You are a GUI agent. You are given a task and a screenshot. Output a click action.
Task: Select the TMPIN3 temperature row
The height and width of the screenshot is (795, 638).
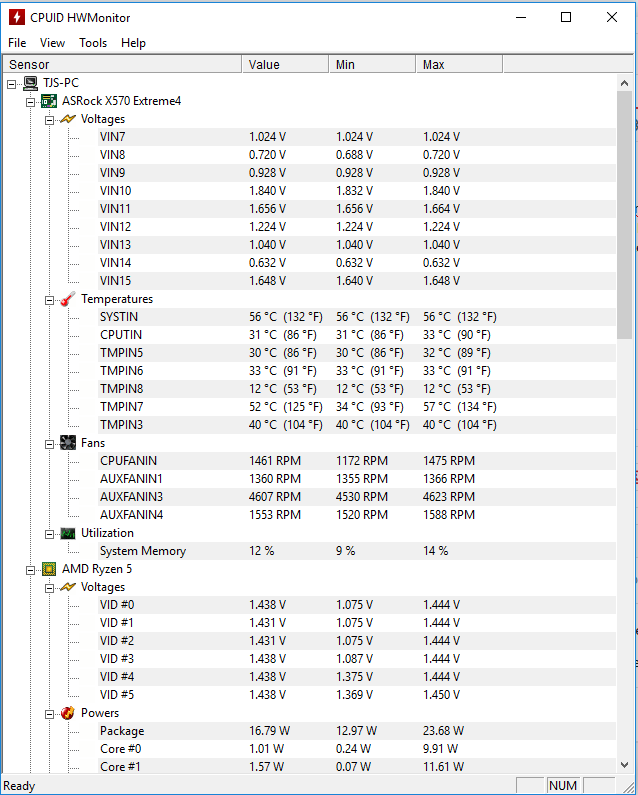[357, 425]
